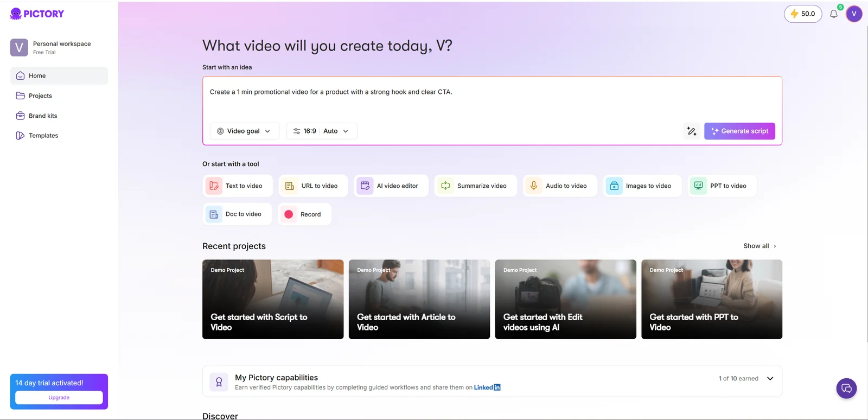Click the Pictory capabilities badge icon
The image size is (868, 420).
pos(219,382)
